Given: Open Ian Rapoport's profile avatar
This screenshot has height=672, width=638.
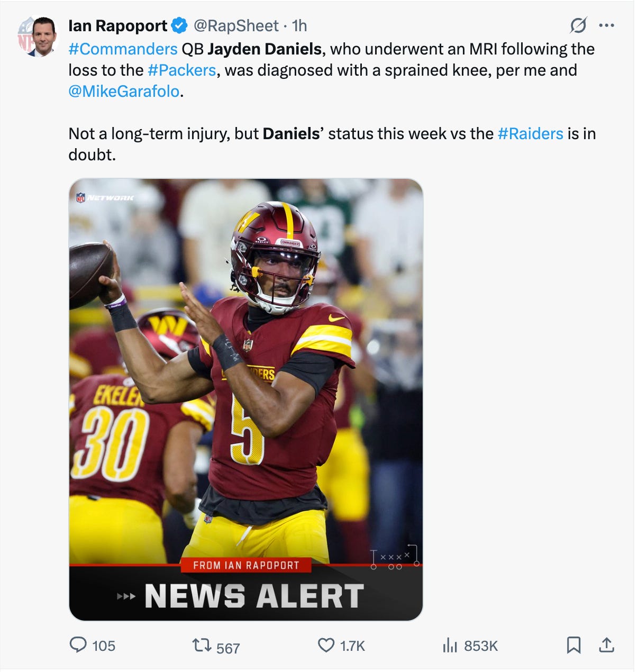Looking at the screenshot, I should pos(37,37).
